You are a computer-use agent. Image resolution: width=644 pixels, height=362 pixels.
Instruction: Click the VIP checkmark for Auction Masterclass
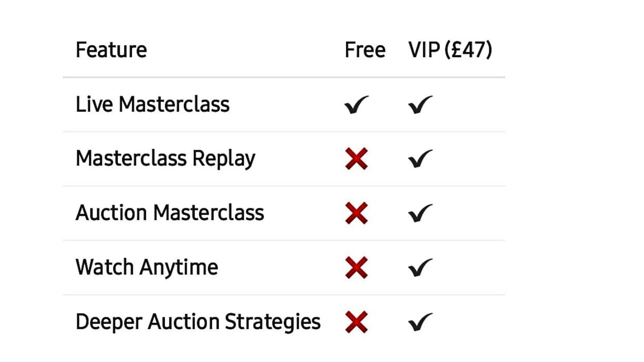pyautogui.click(x=420, y=213)
